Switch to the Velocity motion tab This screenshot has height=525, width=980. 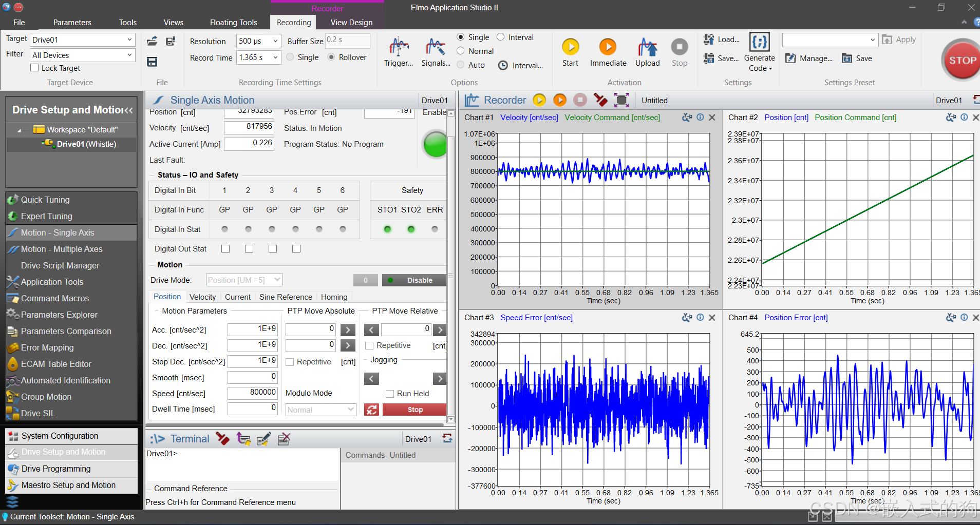click(202, 297)
